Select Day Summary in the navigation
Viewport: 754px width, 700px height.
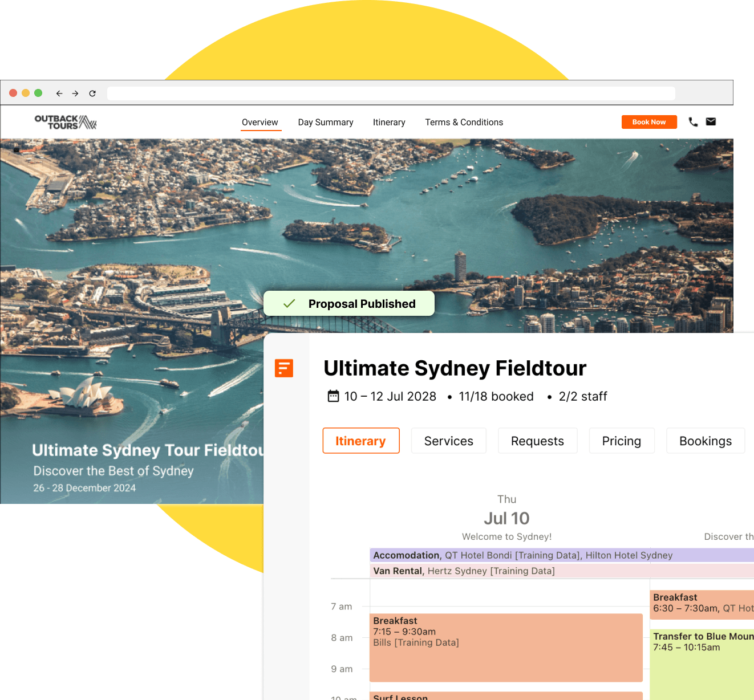[x=325, y=122]
